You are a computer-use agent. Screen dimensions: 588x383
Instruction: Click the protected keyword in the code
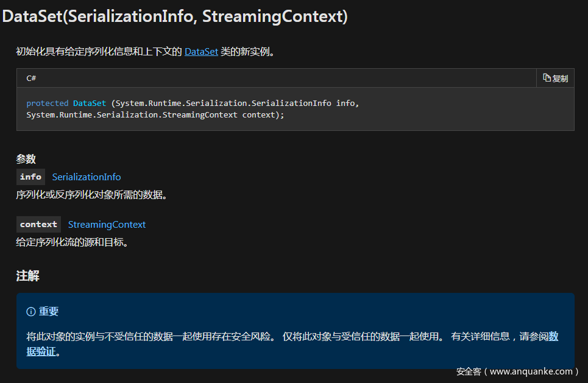point(48,104)
